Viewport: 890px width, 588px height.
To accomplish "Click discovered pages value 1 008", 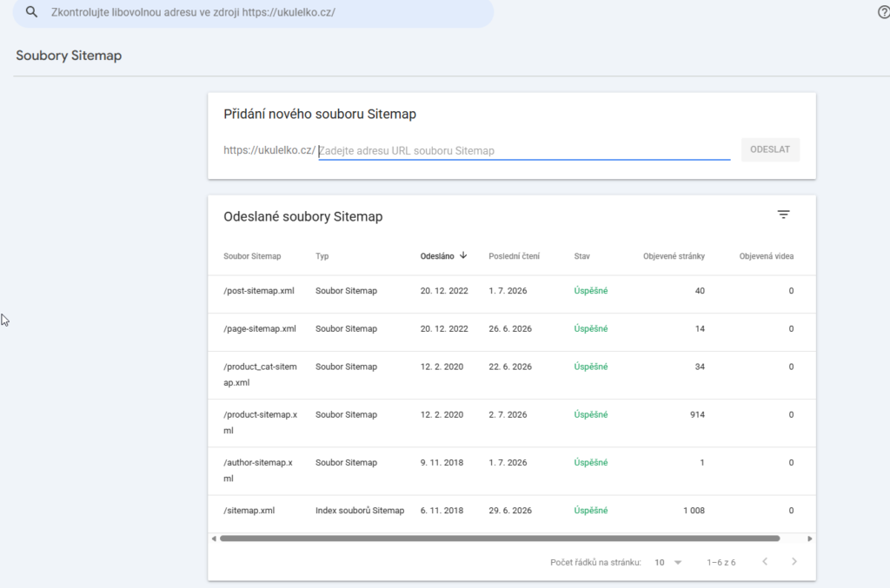I will (694, 511).
